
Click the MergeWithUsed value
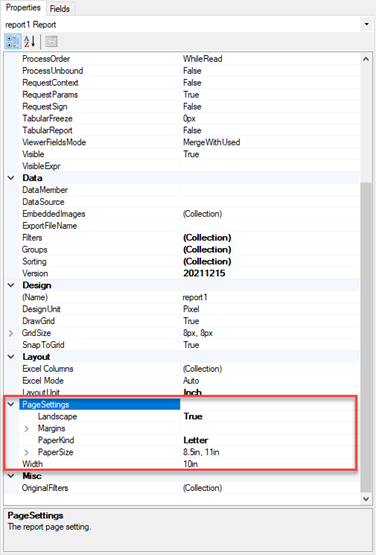pyautogui.click(x=211, y=142)
